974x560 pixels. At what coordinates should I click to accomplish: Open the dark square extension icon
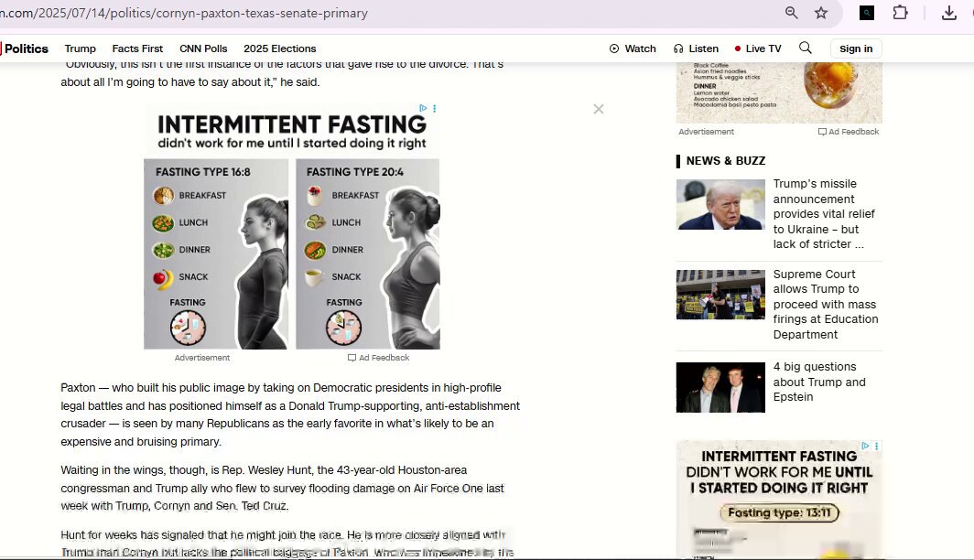(867, 13)
